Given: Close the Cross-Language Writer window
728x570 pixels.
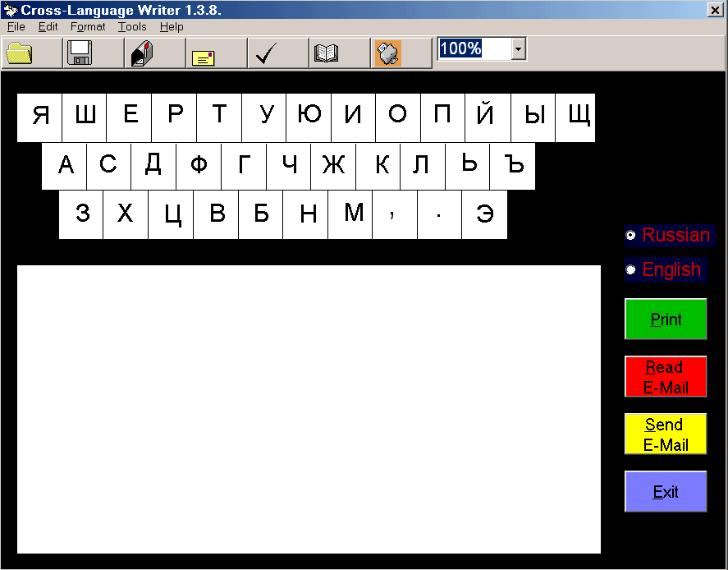Looking at the screenshot, I should coord(715,10).
